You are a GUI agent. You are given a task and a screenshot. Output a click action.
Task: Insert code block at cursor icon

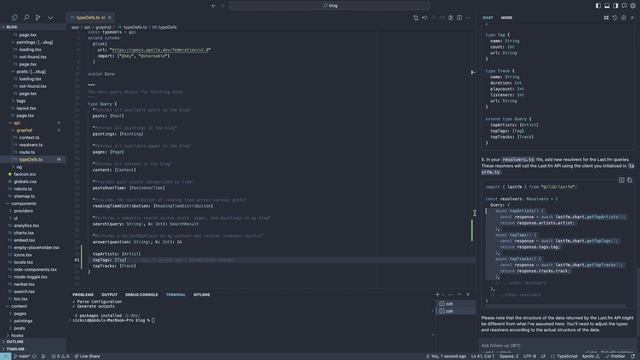(621, 180)
